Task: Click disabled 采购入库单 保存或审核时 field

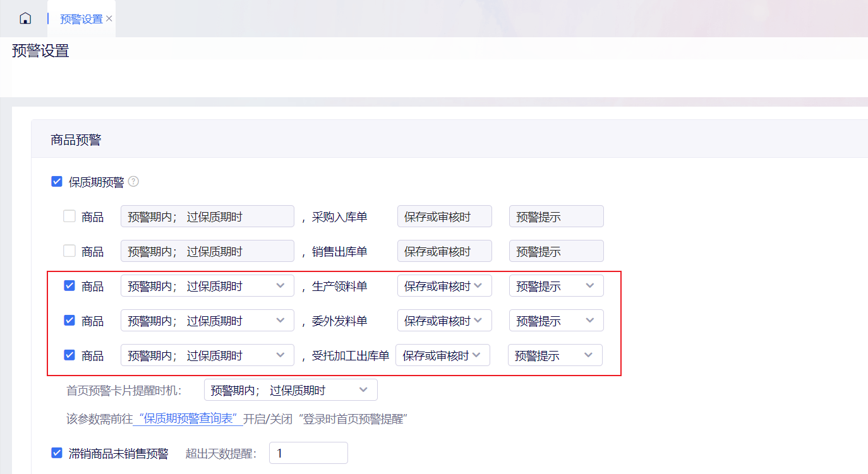Action: click(x=445, y=216)
